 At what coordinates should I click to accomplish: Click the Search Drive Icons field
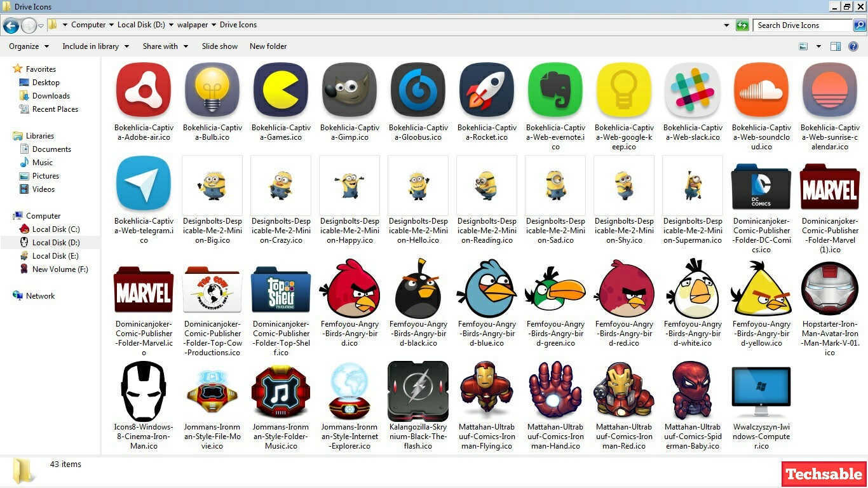[x=803, y=25]
